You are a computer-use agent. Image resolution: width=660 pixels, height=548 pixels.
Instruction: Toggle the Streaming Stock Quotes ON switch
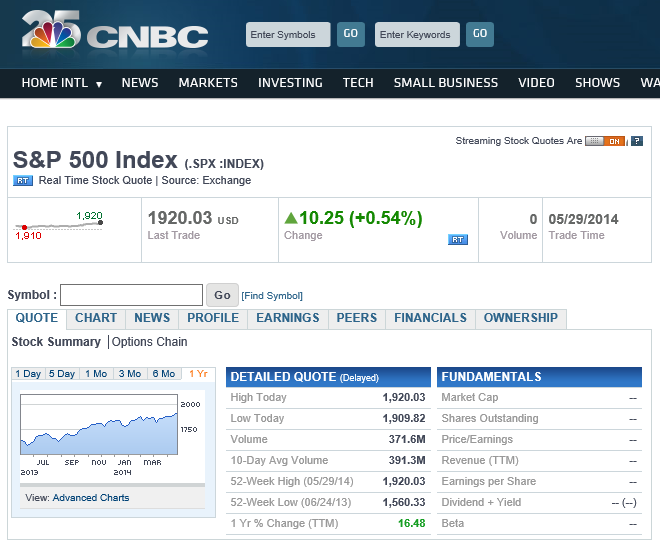(605, 141)
